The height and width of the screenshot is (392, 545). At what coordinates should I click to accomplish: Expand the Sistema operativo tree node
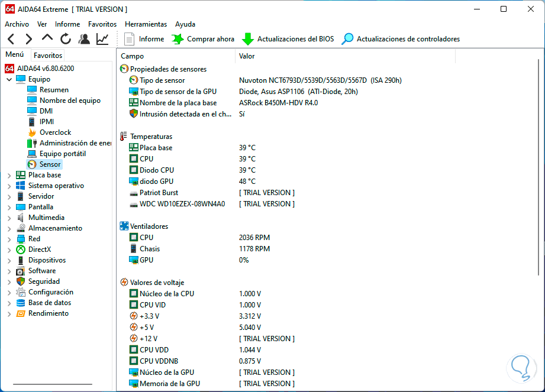9,186
